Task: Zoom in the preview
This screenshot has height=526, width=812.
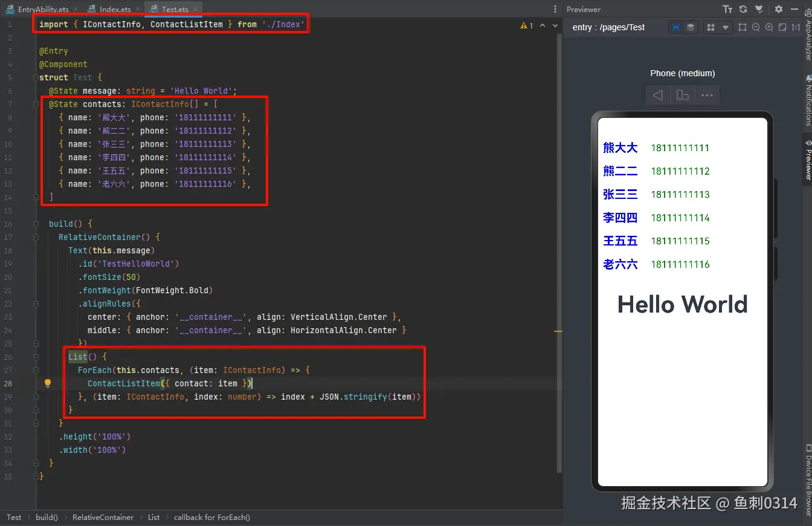Action: [x=769, y=27]
